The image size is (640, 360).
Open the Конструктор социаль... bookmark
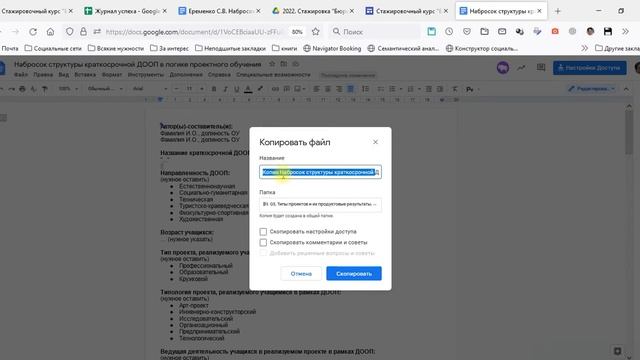[x=482, y=48]
